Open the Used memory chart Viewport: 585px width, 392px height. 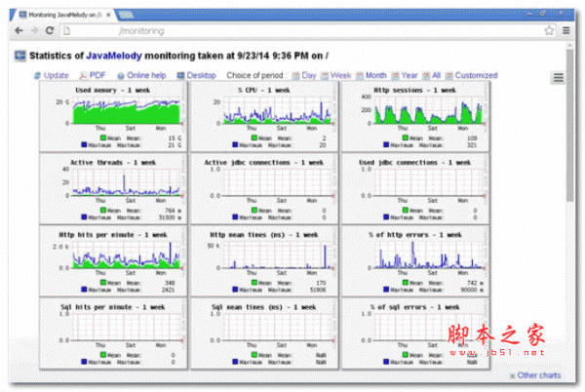(x=113, y=116)
